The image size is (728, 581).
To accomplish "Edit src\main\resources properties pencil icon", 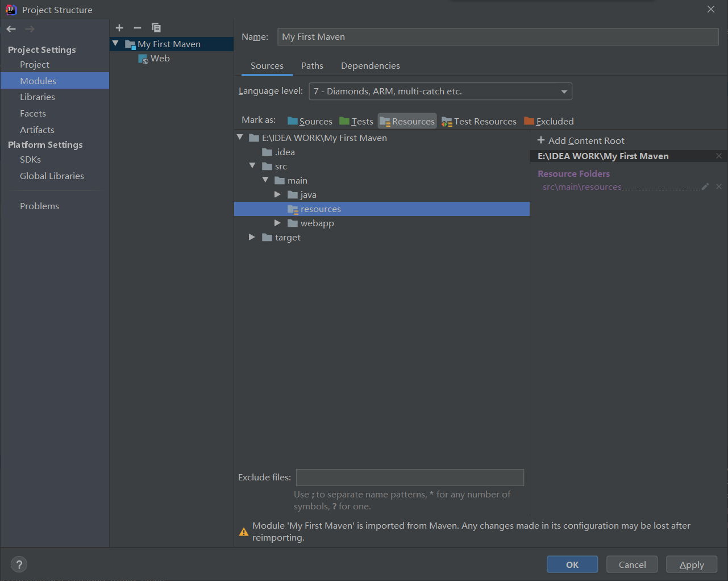I will [705, 186].
